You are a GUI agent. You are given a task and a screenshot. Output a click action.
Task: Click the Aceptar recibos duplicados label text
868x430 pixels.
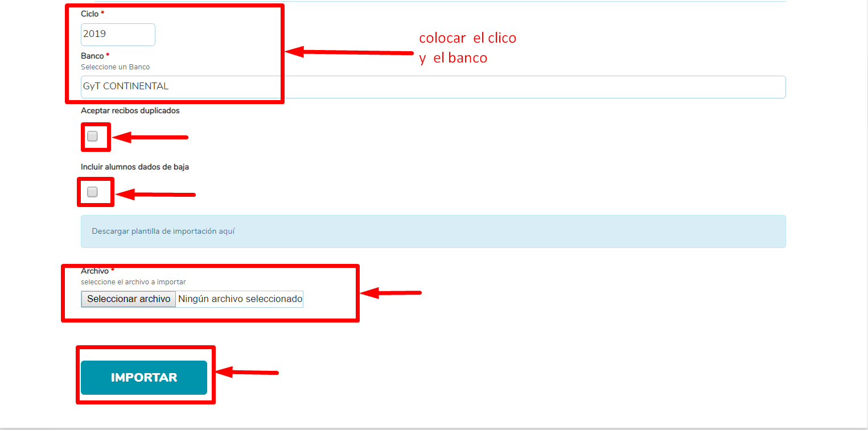[130, 110]
